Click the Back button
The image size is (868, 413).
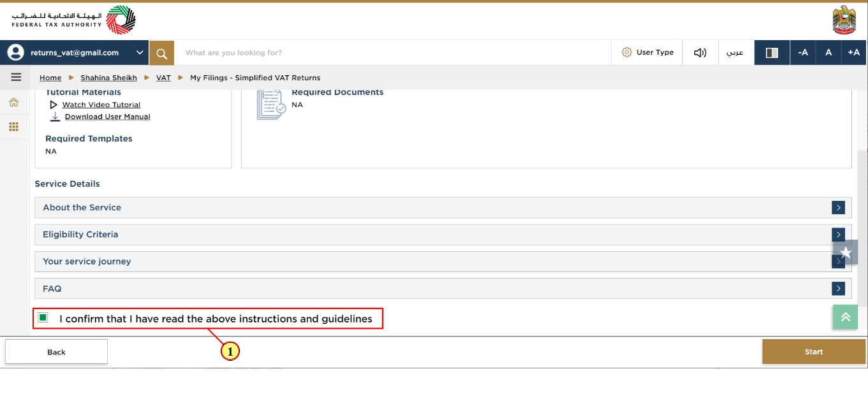tap(56, 352)
